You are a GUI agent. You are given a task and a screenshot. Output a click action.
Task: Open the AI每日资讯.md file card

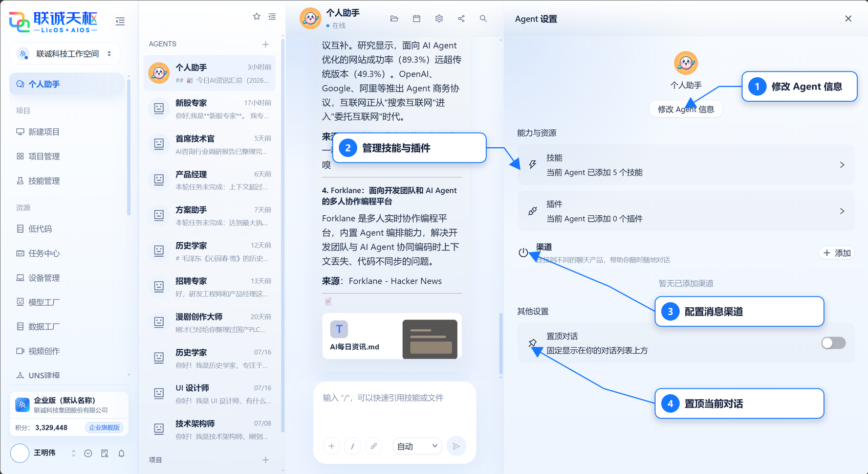(392, 336)
